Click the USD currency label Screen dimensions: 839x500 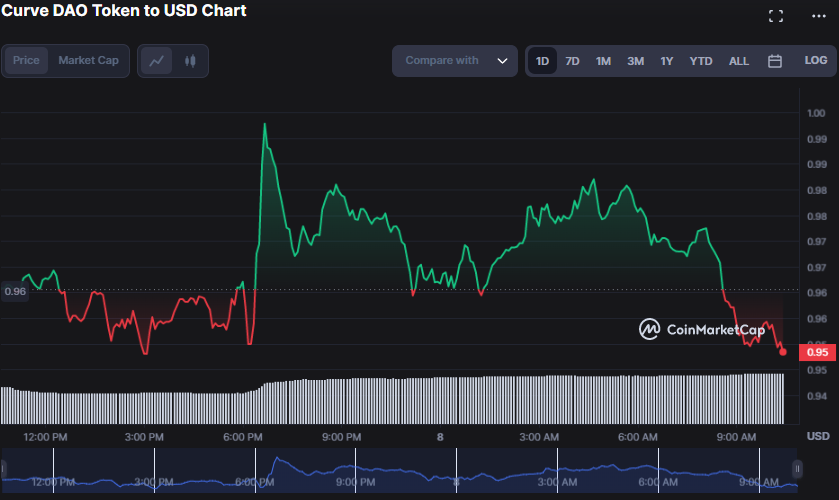pos(818,436)
